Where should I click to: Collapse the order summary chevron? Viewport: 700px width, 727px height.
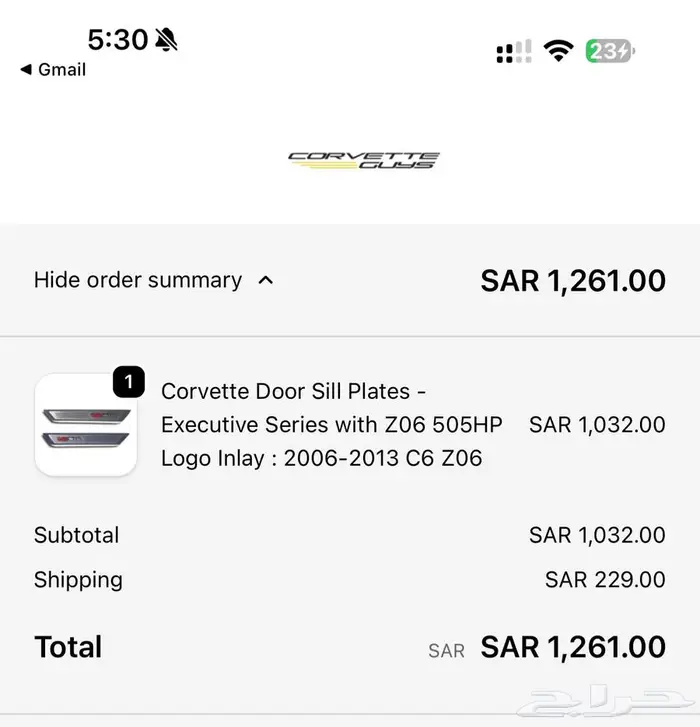coord(265,281)
